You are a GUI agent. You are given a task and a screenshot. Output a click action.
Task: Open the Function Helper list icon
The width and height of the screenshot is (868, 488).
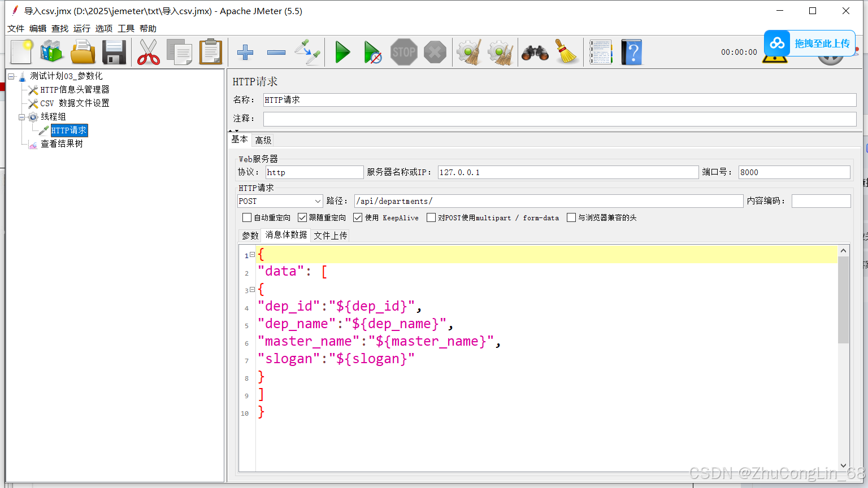click(x=601, y=52)
